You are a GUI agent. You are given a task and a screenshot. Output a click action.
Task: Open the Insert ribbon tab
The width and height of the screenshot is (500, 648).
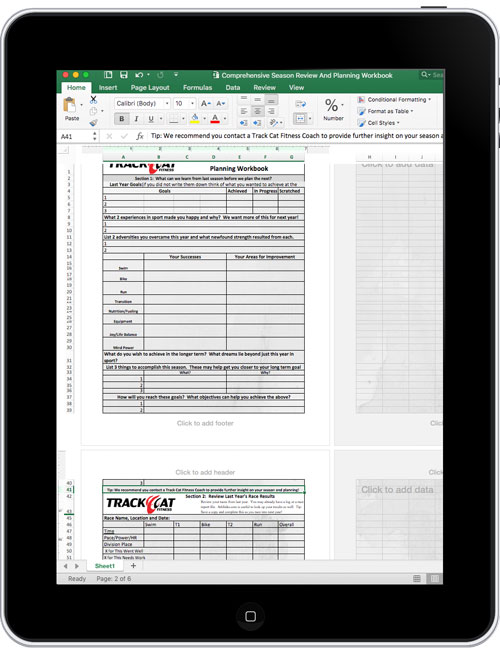108,88
